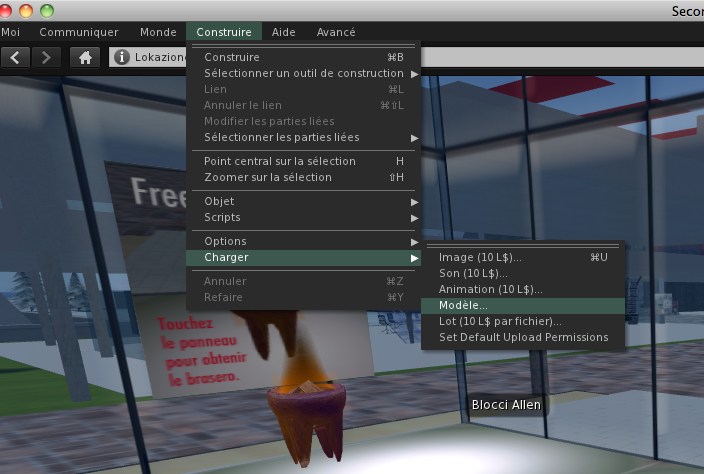Image resolution: width=704 pixels, height=474 pixels.
Task: Choose Modèle... upload option
Action: point(523,306)
